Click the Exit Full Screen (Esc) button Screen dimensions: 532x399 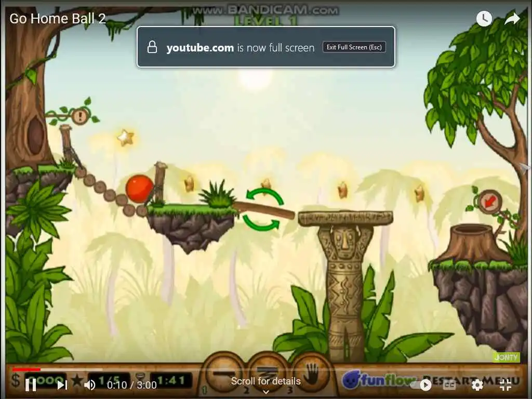point(354,47)
